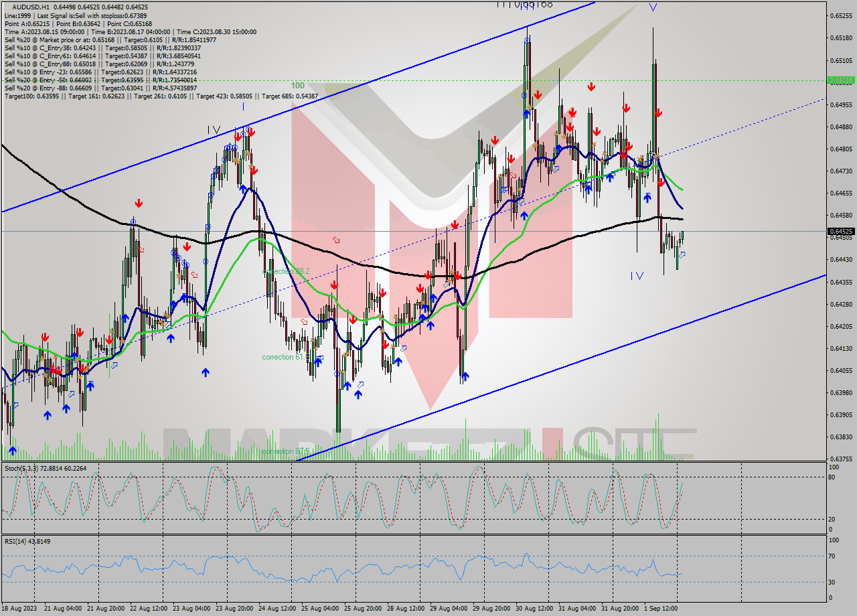The width and height of the screenshot is (857, 616).
Task: Click the 0.63980 price axis label
Action: (x=841, y=392)
